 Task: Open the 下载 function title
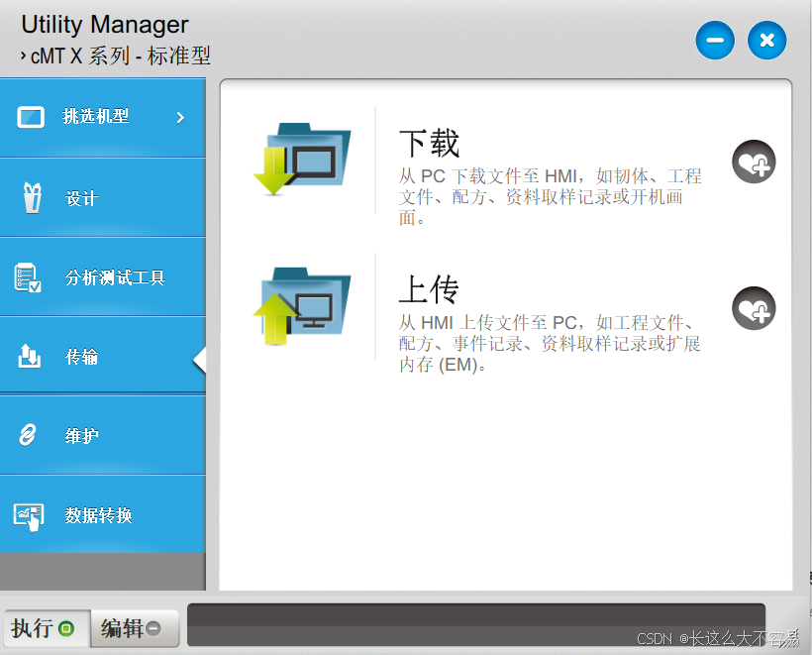coord(429,143)
